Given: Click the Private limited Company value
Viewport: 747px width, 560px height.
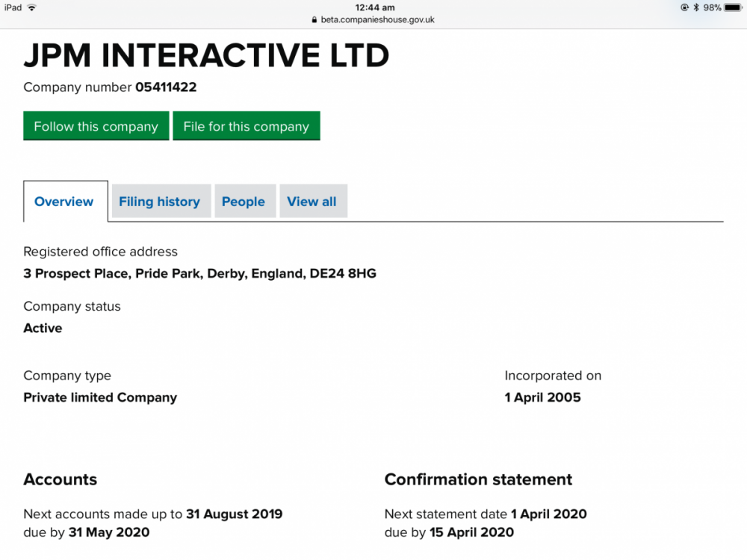Looking at the screenshot, I should click(x=100, y=397).
